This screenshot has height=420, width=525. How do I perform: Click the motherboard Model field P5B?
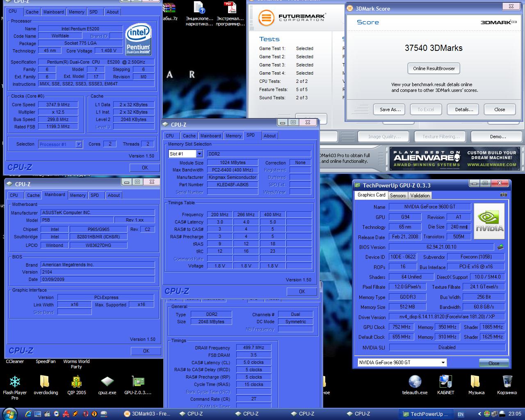click(x=76, y=220)
